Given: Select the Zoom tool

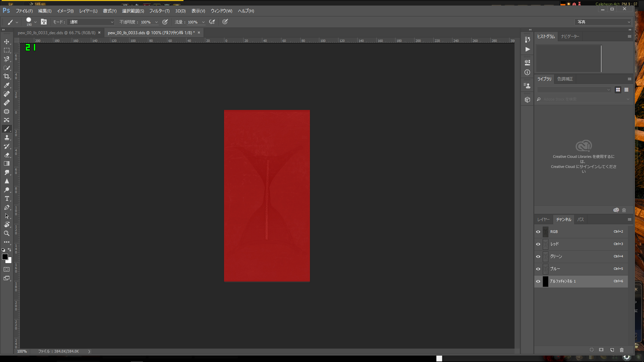Looking at the screenshot, I should point(7,233).
